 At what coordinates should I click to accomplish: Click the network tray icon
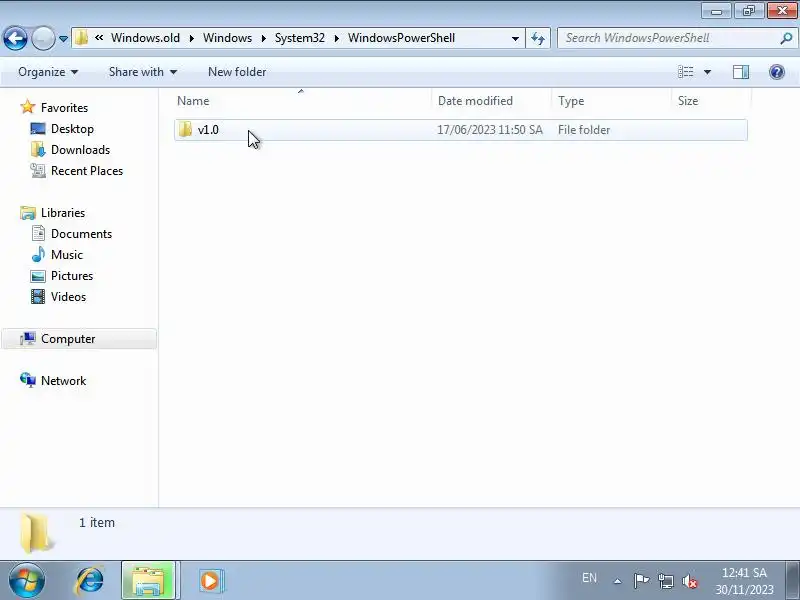(666, 581)
